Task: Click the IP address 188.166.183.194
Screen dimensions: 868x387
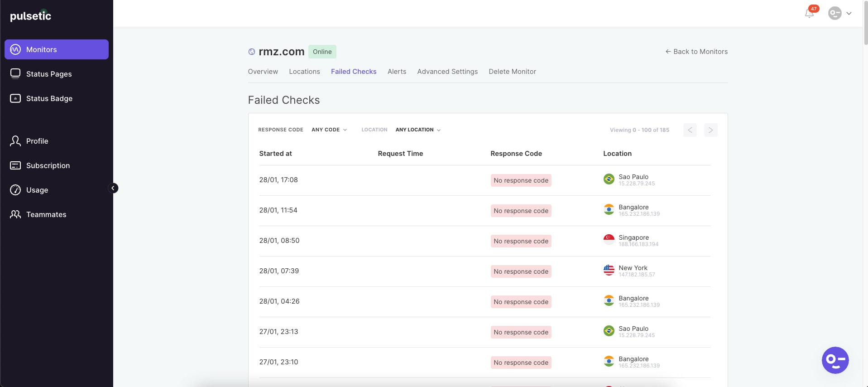Action: click(x=638, y=244)
